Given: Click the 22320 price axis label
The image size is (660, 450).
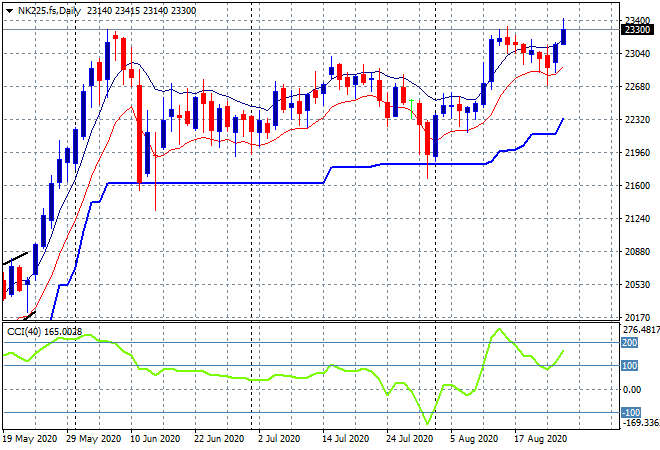Looking at the screenshot, I should pyautogui.click(x=637, y=120).
